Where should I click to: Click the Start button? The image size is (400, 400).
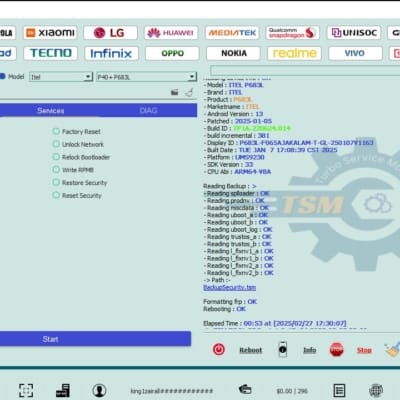point(95,339)
